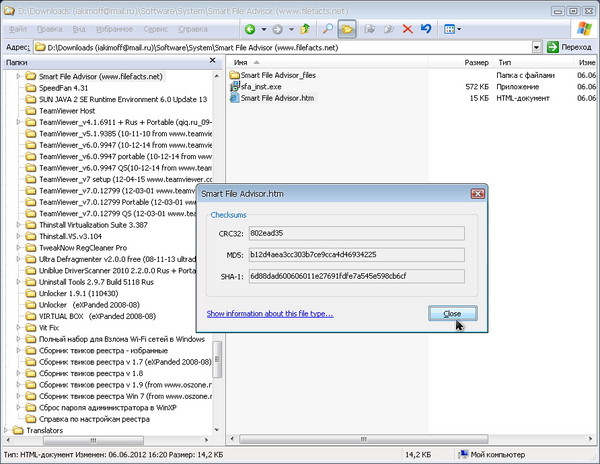Click the SHA-1 checksum field
600x464 pixels.
pos(357,276)
